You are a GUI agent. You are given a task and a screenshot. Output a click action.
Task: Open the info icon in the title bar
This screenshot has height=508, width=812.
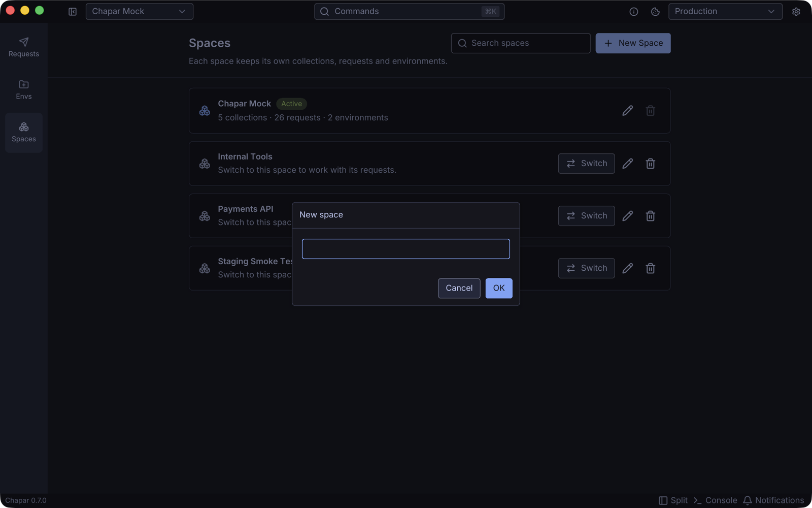634,12
